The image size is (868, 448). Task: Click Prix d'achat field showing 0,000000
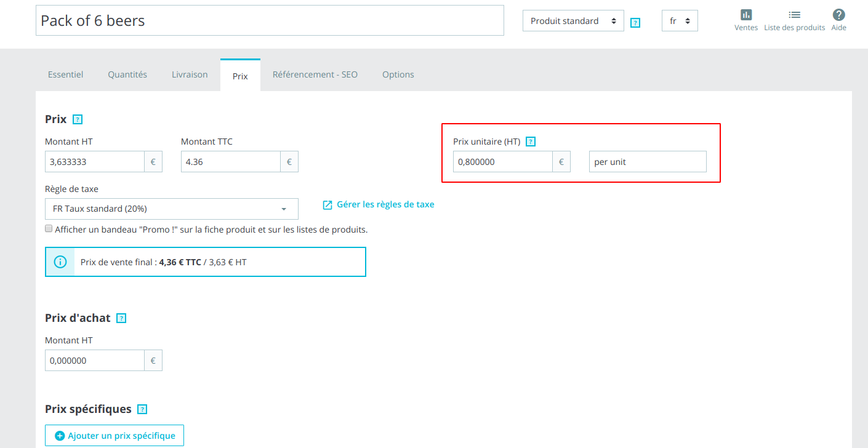(x=95, y=361)
